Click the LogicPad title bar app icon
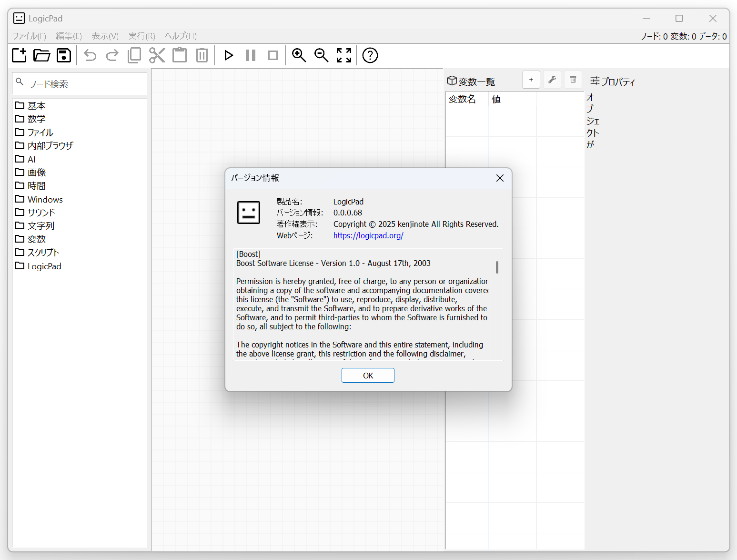 [x=19, y=18]
